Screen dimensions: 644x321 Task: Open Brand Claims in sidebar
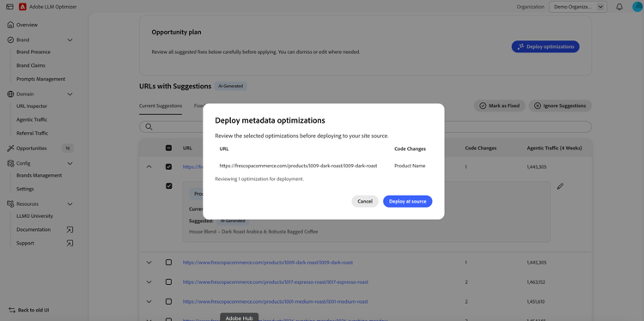click(31, 66)
